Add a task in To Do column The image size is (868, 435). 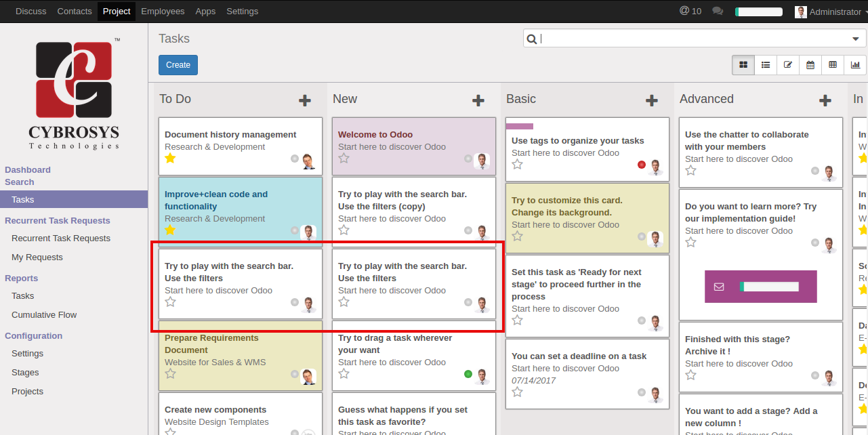pos(305,100)
